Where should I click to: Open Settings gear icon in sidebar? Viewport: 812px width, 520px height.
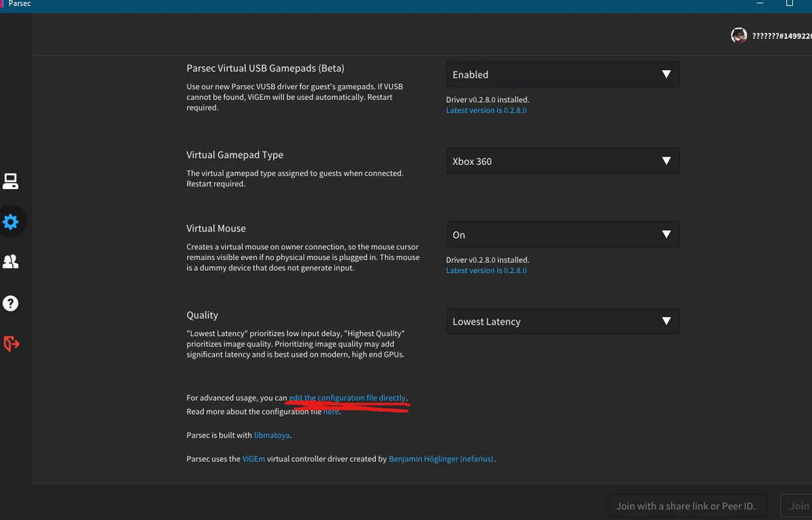[10, 222]
